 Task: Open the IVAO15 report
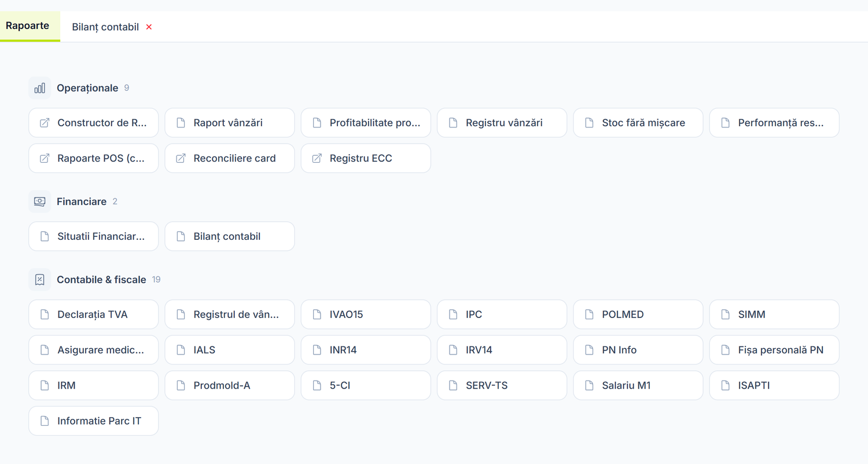(366, 315)
